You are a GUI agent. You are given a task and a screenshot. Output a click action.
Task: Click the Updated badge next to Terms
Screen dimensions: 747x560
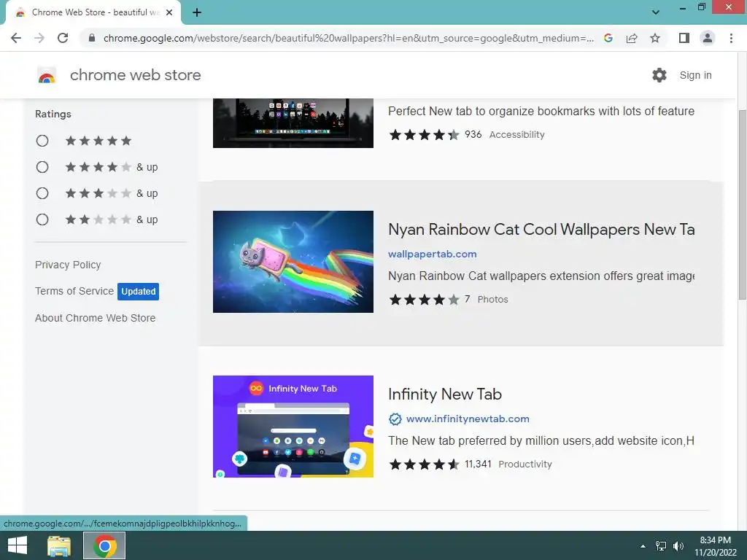coord(138,292)
